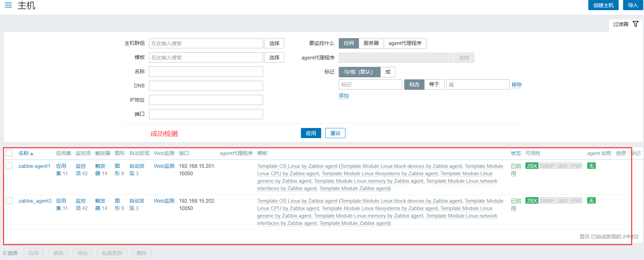
Task: Open host zabbix_agent3
Action: (35, 201)
